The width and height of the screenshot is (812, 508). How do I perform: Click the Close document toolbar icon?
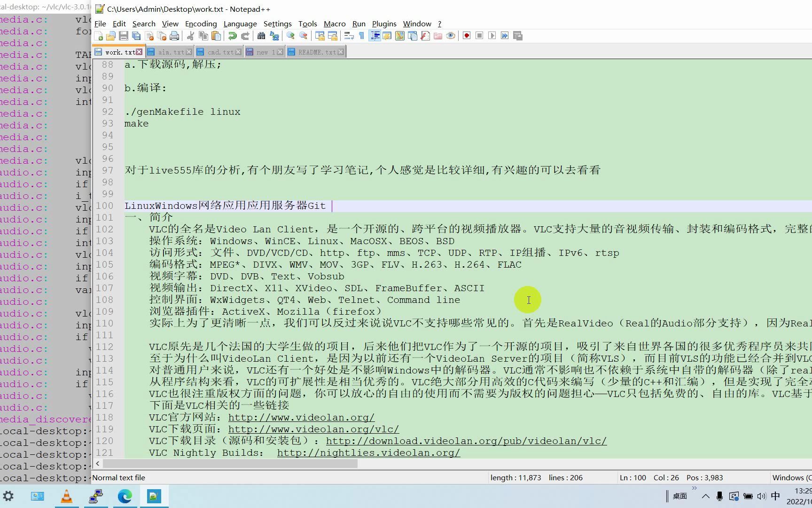pos(149,36)
